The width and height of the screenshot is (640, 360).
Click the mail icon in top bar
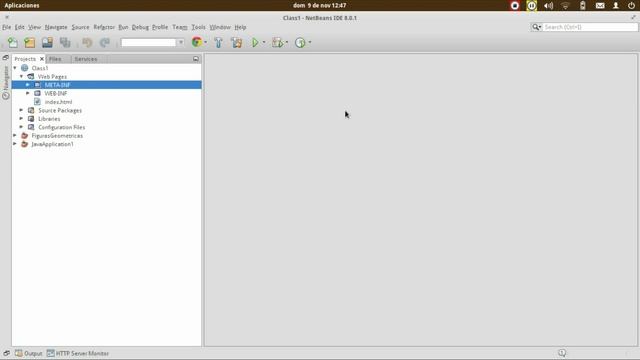600,6
